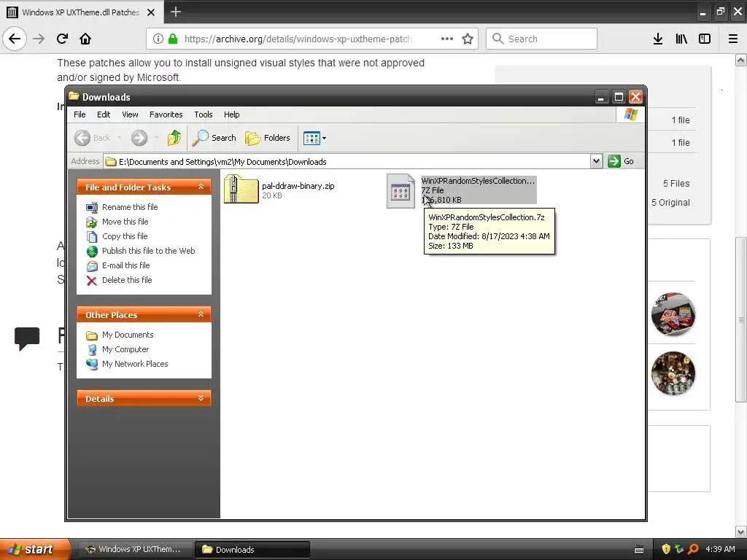Click Explorer Back button

(93, 138)
